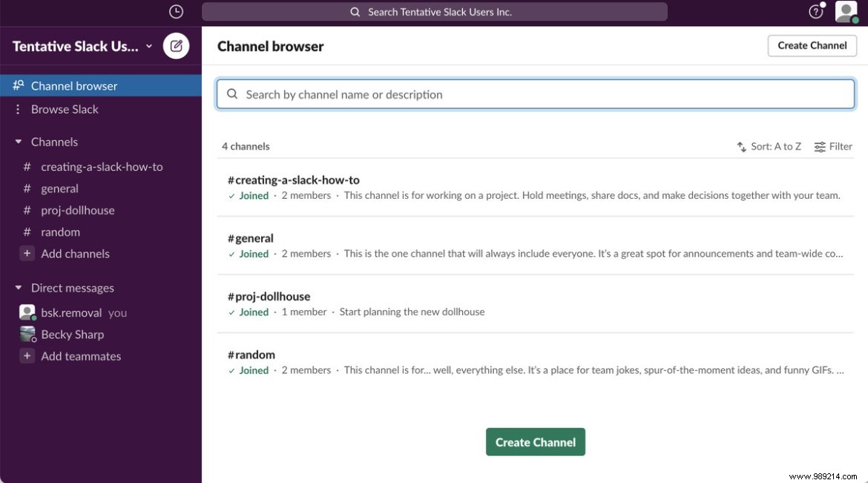Screen dimensions: 868x483
Task: Click your profile avatar in top bar
Action: [846, 11]
